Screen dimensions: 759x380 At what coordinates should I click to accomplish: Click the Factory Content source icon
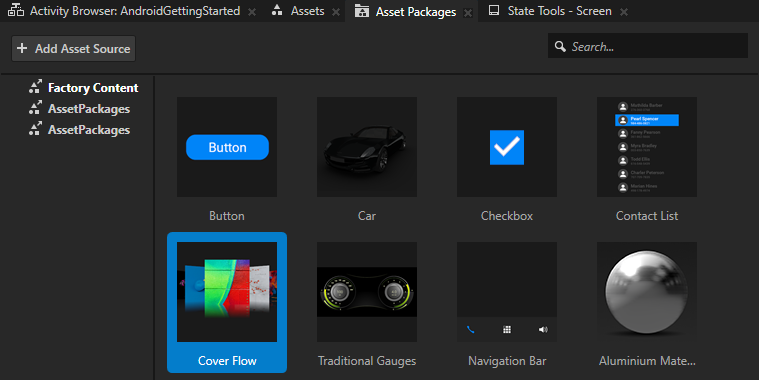[x=35, y=87]
